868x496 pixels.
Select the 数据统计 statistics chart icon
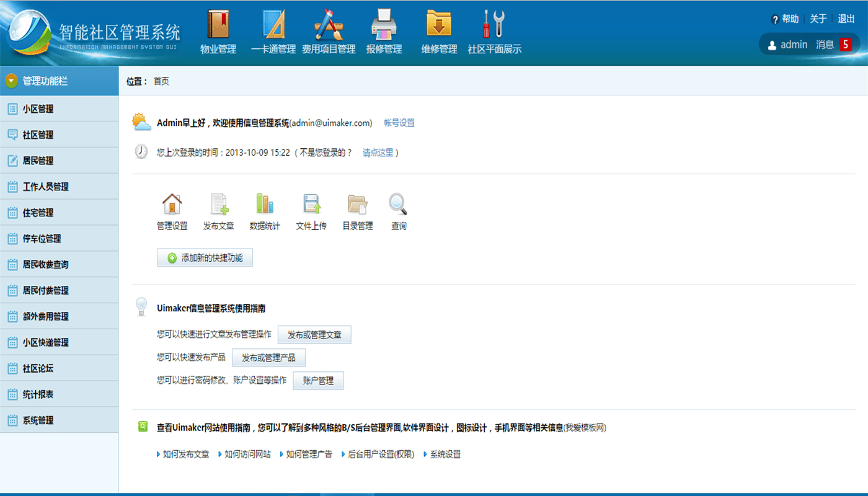[265, 204]
